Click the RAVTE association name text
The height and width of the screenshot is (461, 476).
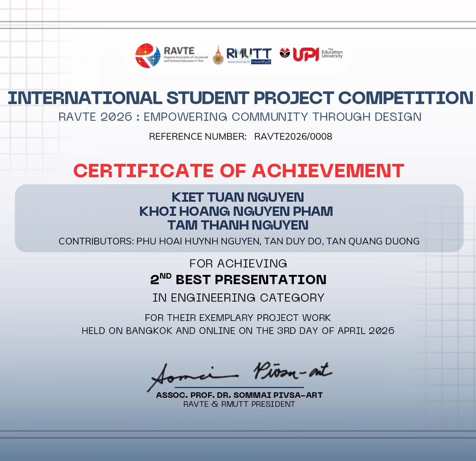tap(185, 55)
